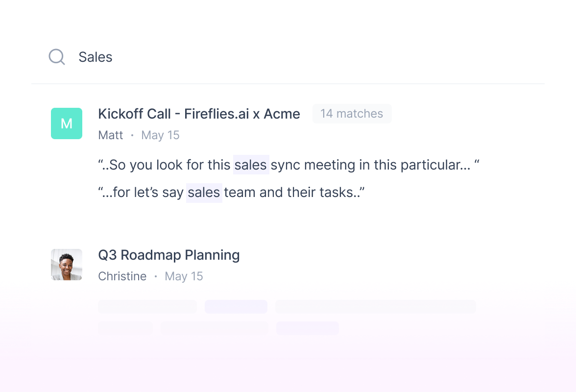This screenshot has width=576, height=392.
Task: Click the faded result area below Christine's entry
Action: (x=287, y=318)
